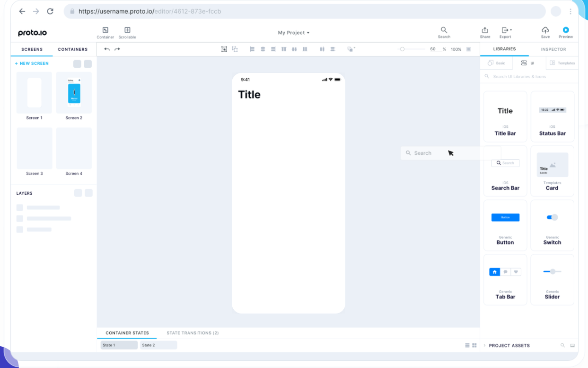Distribute selection vertically
The width and height of the screenshot is (588, 368).
tap(333, 49)
